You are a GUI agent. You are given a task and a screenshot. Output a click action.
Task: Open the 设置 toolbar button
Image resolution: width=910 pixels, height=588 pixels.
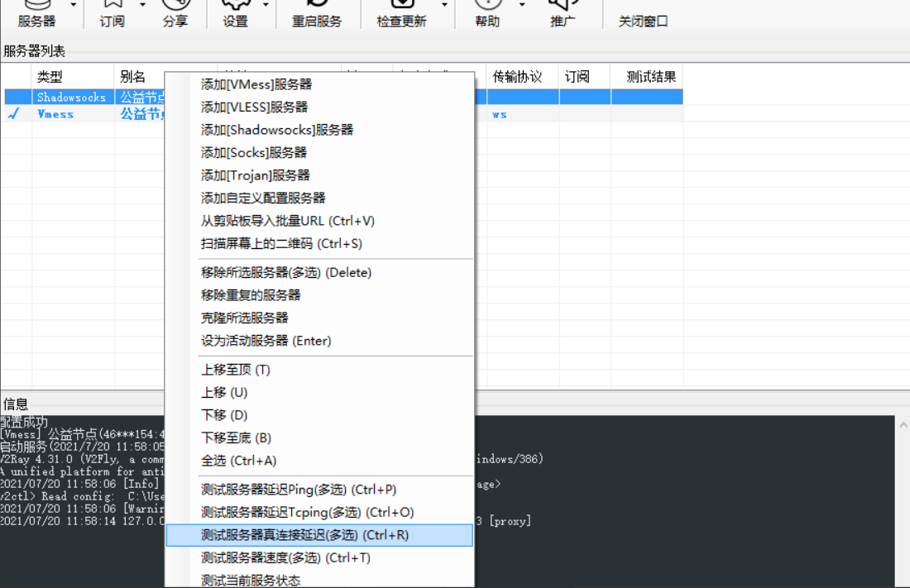pyautogui.click(x=235, y=15)
